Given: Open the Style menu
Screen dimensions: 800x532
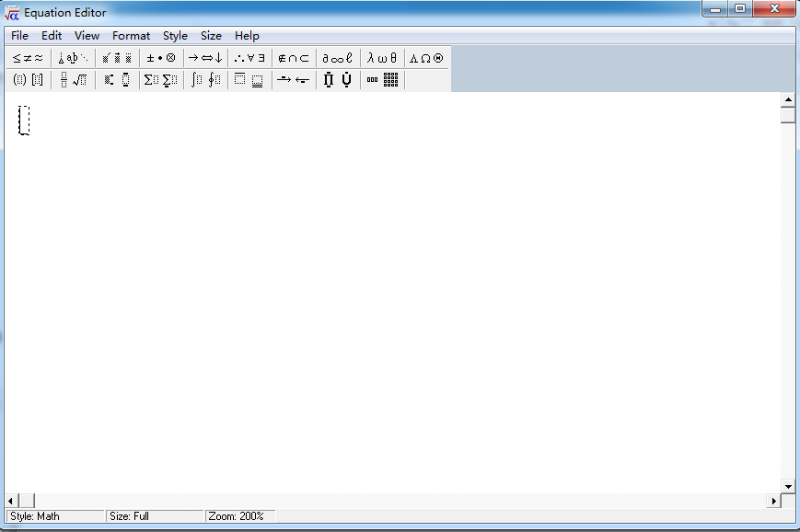Looking at the screenshot, I should [174, 35].
